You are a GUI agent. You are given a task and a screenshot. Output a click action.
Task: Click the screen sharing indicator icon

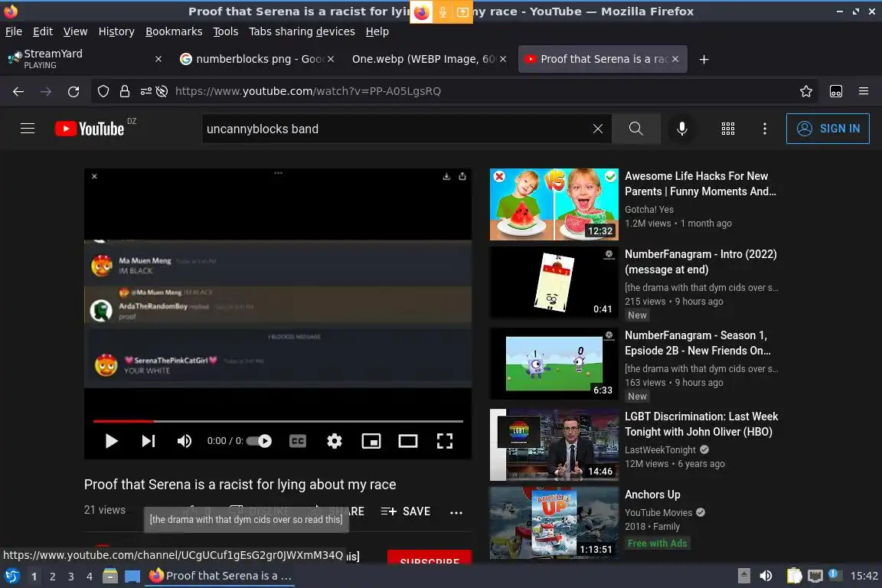(462, 11)
